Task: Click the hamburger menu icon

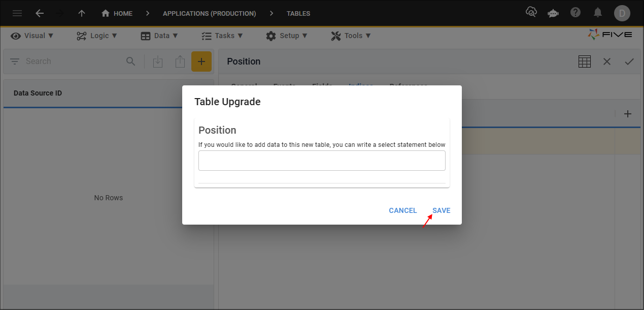Action: 17,13
